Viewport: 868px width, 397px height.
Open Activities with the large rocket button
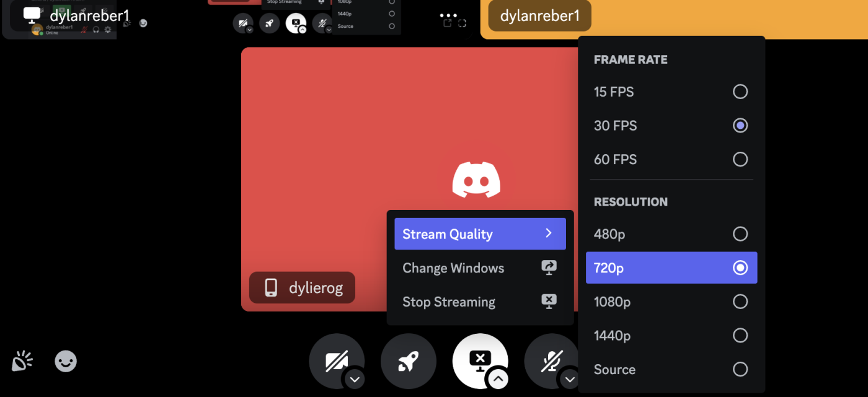409,361
